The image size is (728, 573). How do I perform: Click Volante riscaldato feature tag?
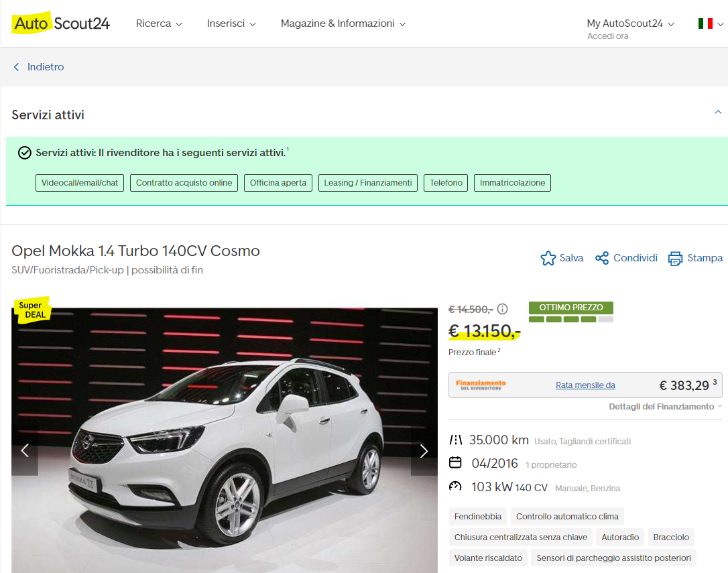coord(488,558)
